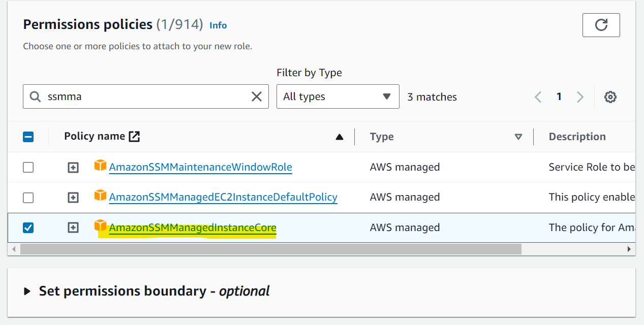This screenshot has width=644, height=325.
Task: Clear the search text with the X icon
Action: [x=257, y=96]
